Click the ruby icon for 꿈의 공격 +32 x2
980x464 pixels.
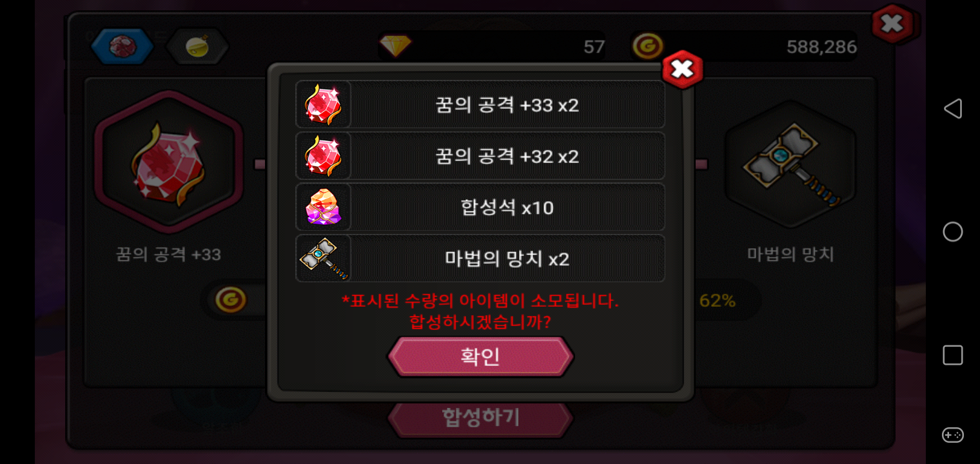click(x=323, y=156)
